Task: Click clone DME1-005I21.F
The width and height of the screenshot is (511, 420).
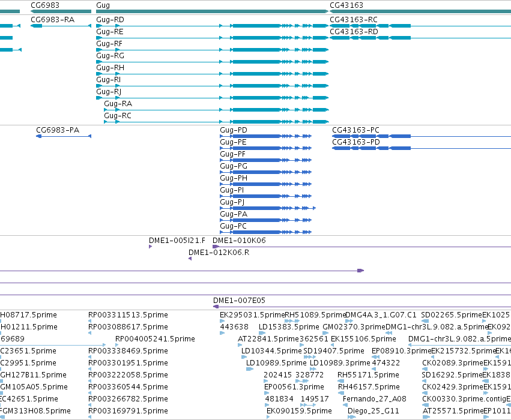Action: coord(177,240)
